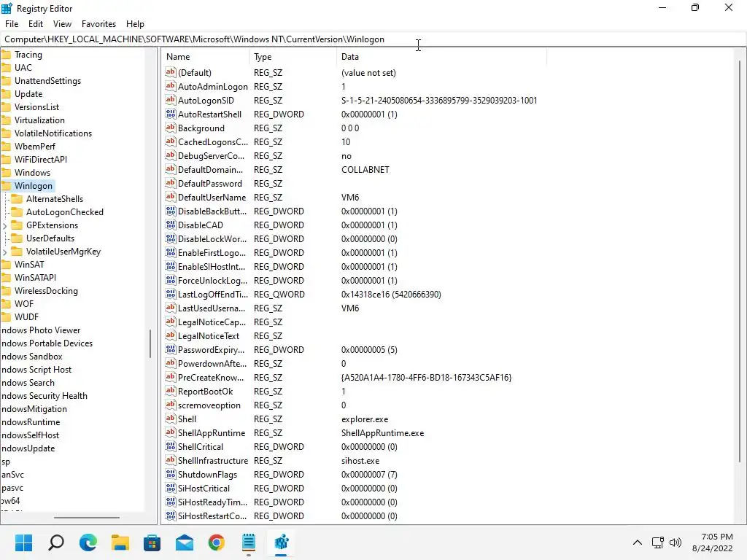Click the DWORD icon for AutoRestartShell
Viewport: 747px width, 560px height.
(x=171, y=114)
